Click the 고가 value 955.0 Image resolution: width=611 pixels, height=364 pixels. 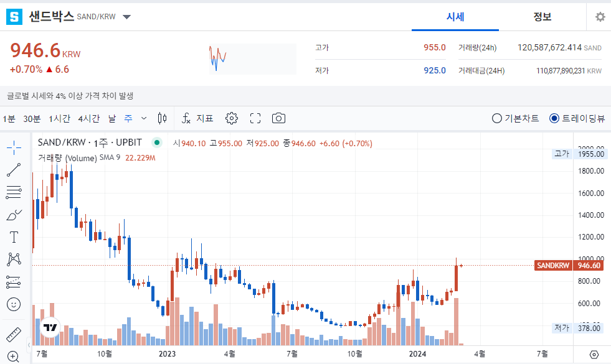click(435, 47)
